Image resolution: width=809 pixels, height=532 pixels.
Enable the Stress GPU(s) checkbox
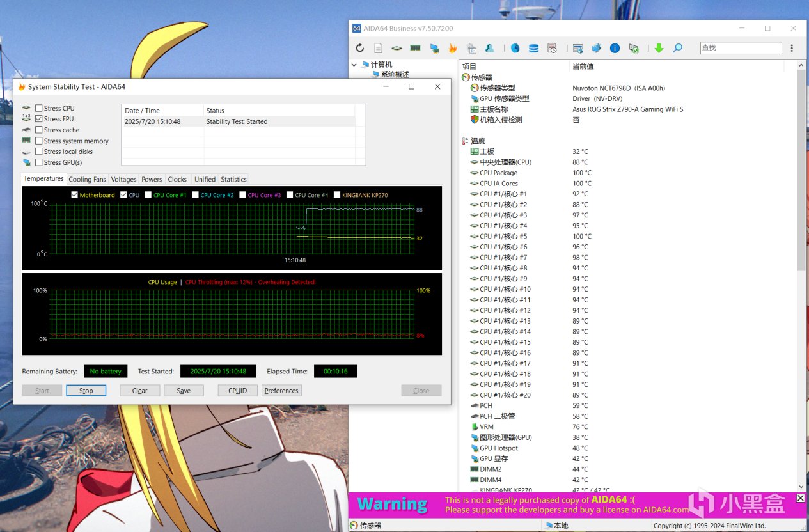[x=39, y=162]
